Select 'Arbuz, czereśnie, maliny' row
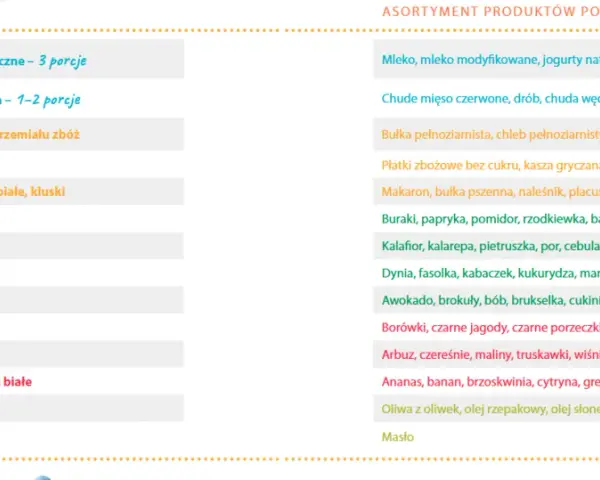Viewport: 600px width, 480px height. pyautogui.click(x=487, y=355)
